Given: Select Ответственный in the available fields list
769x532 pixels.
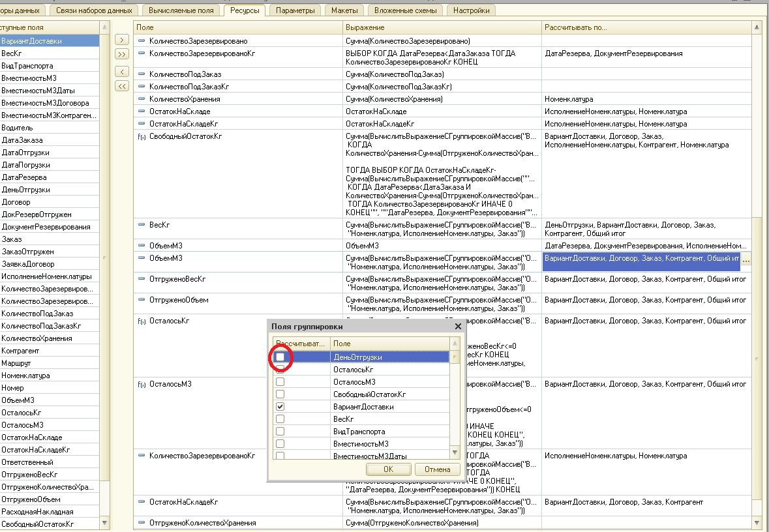Looking at the screenshot, I should 50,462.
